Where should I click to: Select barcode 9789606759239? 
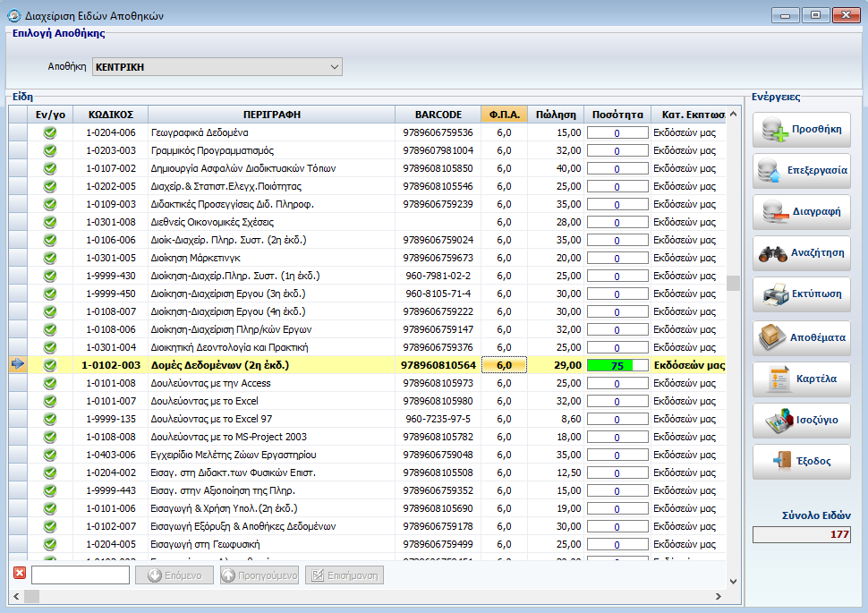(x=438, y=204)
